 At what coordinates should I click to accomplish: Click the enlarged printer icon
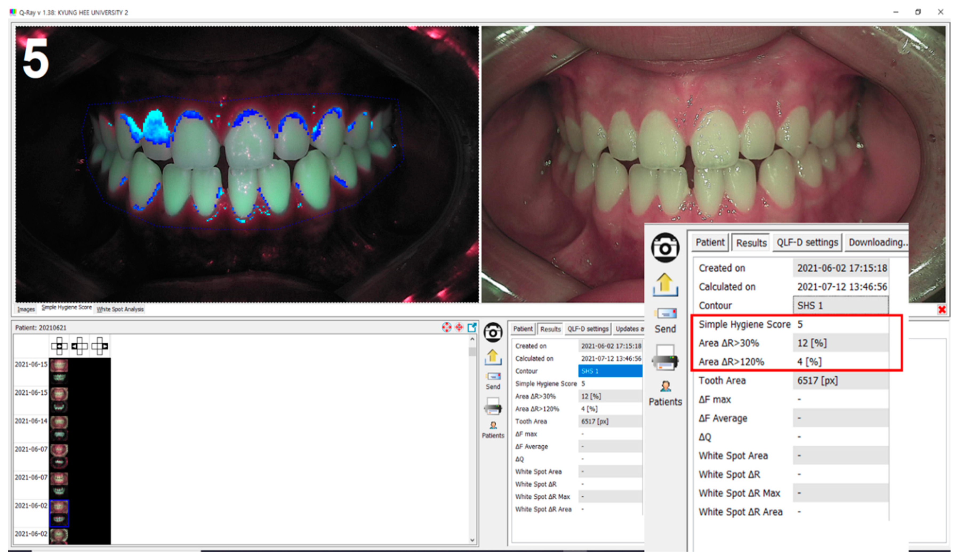[x=665, y=358]
